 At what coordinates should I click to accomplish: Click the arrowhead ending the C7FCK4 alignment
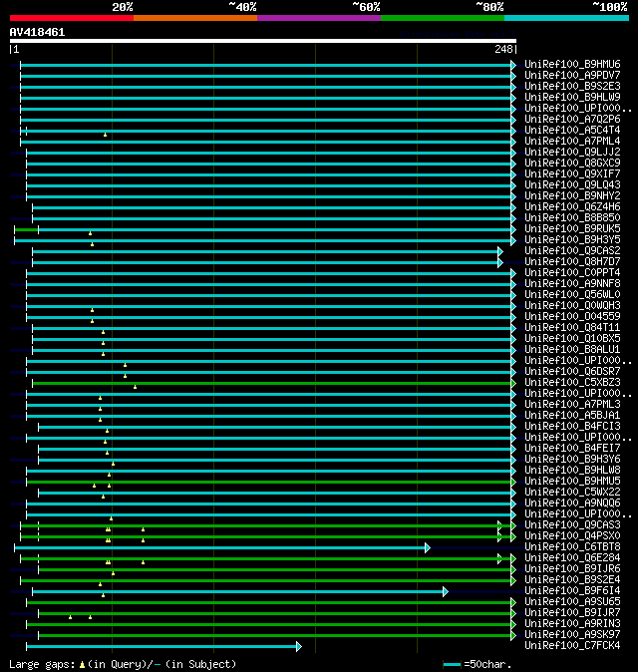pos(299,647)
